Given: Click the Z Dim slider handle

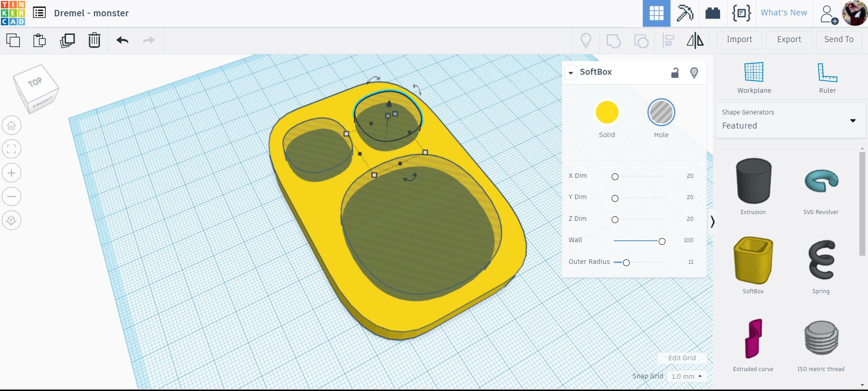Looking at the screenshot, I should [x=615, y=219].
